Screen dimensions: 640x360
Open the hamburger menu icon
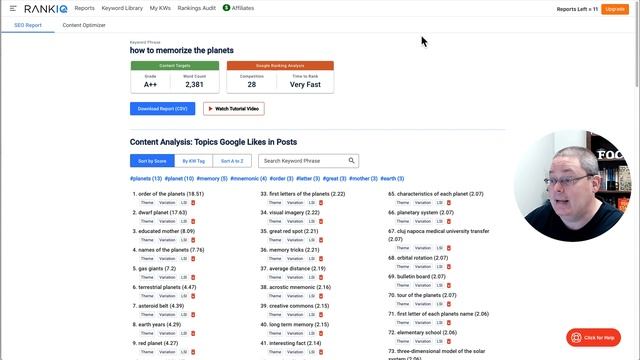(x=13, y=8)
